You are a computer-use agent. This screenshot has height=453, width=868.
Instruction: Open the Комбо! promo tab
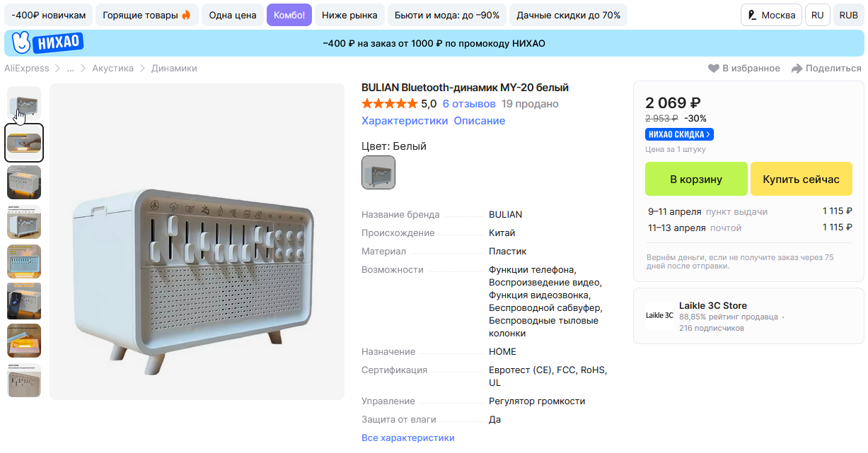click(x=289, y=15)
